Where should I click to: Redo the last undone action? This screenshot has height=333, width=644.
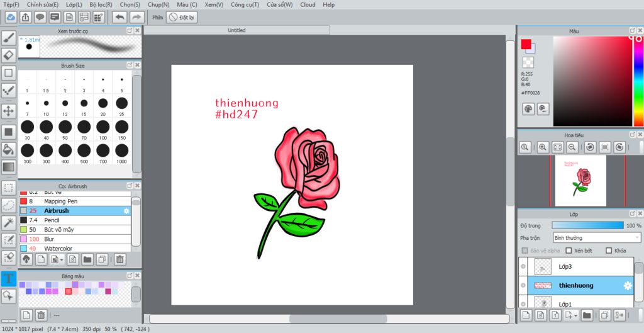(136, 17)
